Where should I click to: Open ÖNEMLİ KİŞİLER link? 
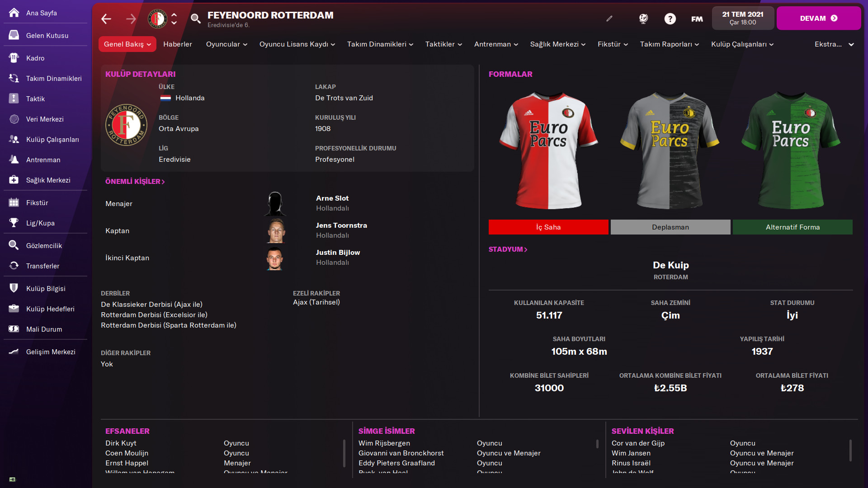135,181
